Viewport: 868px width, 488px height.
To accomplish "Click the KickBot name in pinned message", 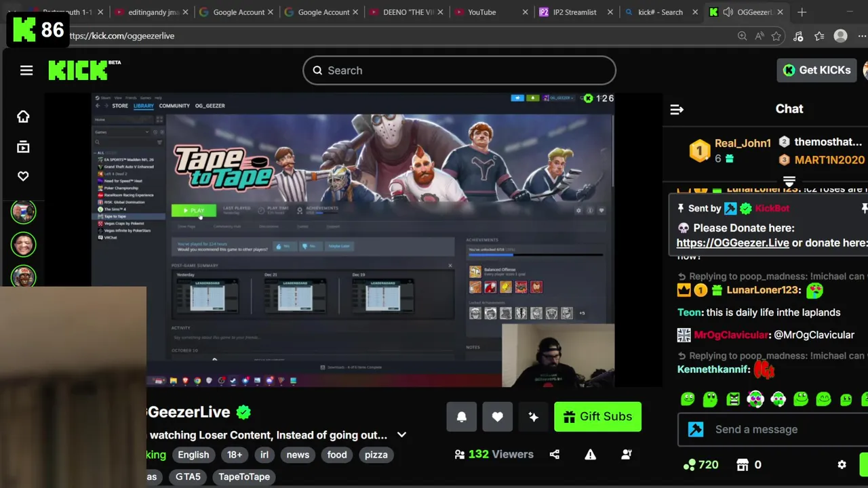I will pos(772,209).
